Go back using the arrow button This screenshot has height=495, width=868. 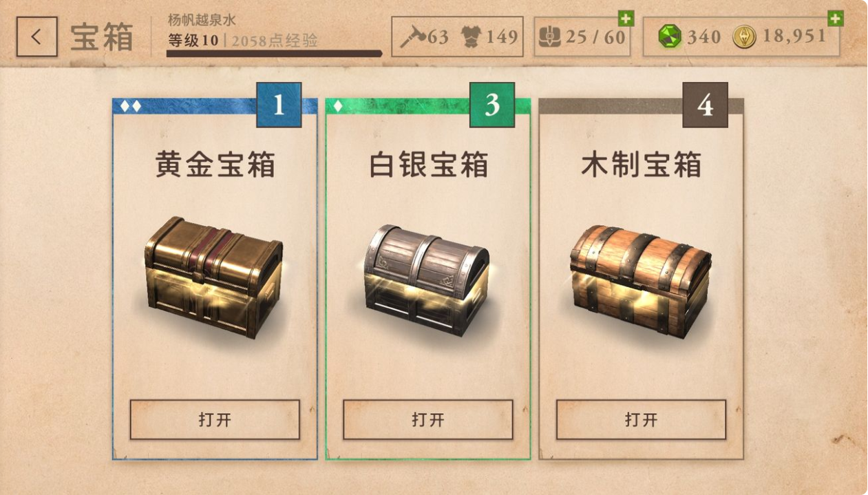coord(37,36)
